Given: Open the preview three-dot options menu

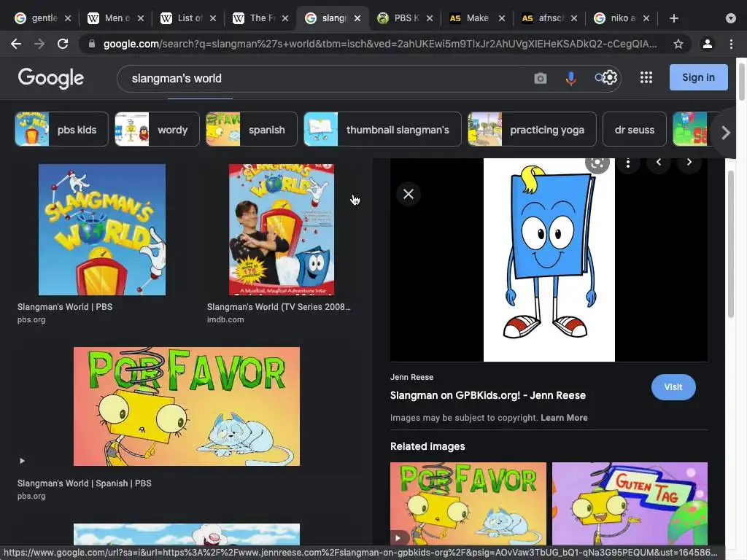Looking at the screenshot, I should pyautogui.click(x=628, y=163).
